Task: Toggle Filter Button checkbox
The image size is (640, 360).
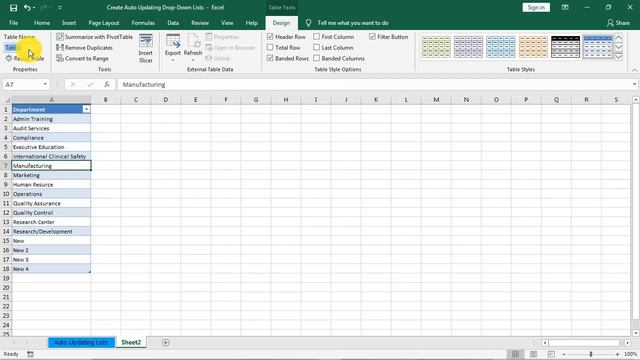Action: coord(372,37)
